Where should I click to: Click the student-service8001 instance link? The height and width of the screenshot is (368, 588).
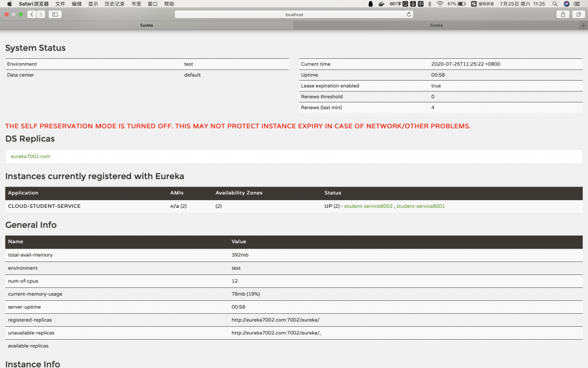coord(420,206)
